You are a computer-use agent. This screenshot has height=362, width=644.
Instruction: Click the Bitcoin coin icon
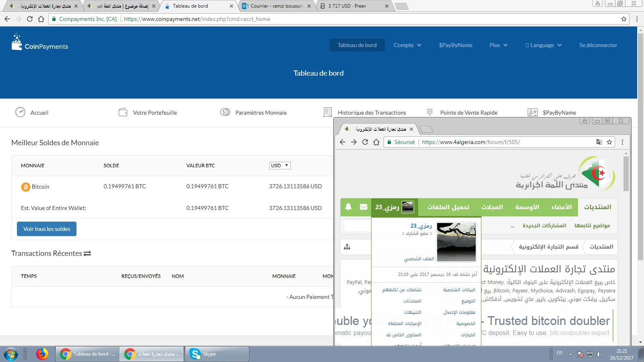tap(26, 187)
